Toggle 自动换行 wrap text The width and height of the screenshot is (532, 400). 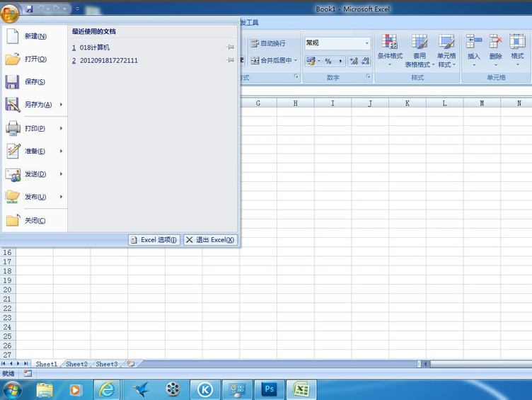268,43
